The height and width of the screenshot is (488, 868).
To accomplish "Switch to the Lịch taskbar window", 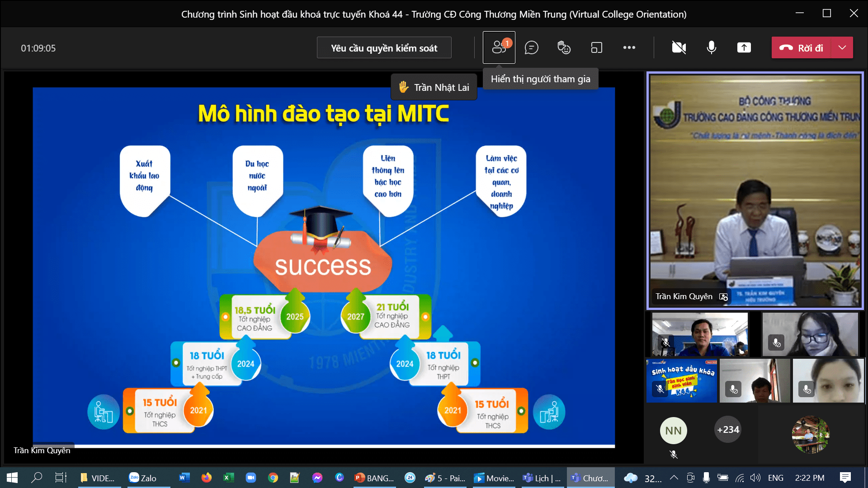I will 542,478.
